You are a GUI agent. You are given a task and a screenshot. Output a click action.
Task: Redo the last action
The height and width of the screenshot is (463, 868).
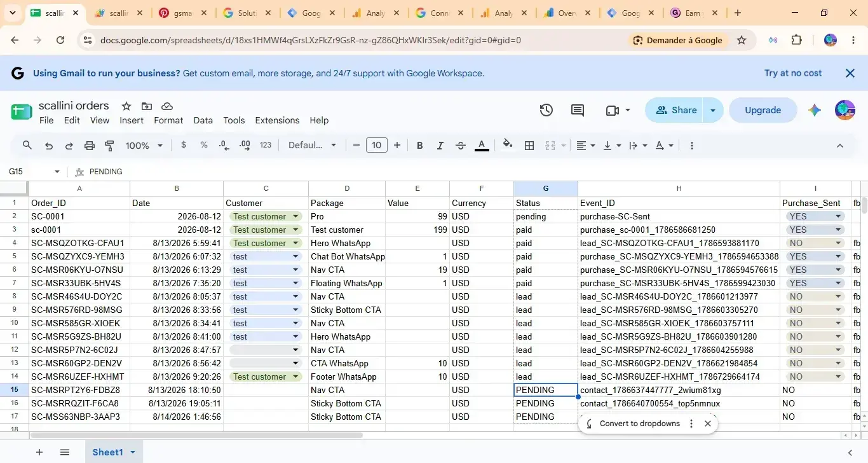tap(69, 146)
